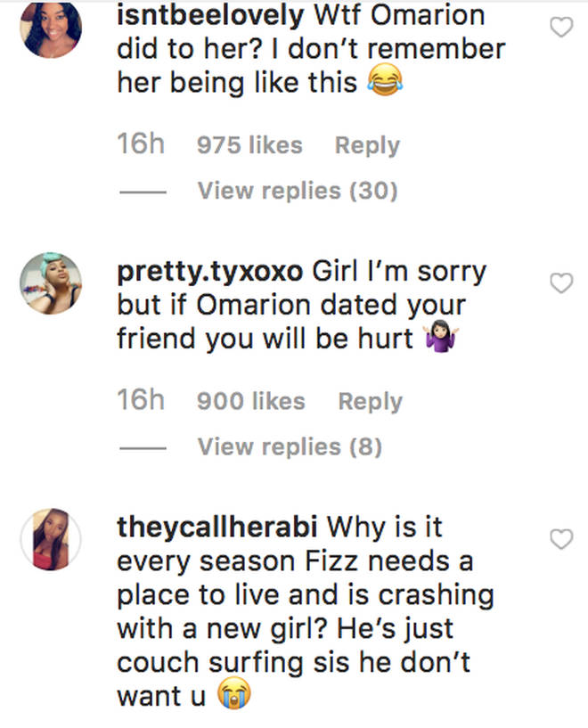Click the 16h timestamp on isntbeelovely's comment
588x728 pixels.
click(x=141, y=145)
